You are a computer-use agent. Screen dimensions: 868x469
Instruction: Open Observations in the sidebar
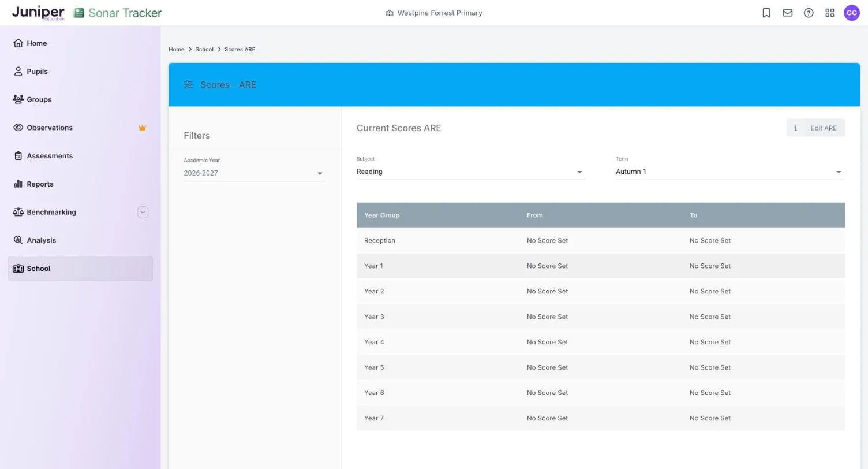[80, 128]
